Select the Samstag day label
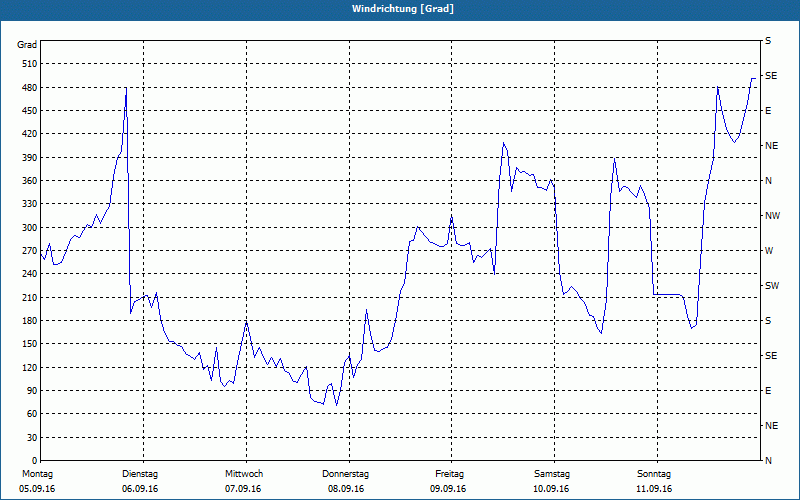This screenshot has width=800, height=500. (x=552, y=474)
